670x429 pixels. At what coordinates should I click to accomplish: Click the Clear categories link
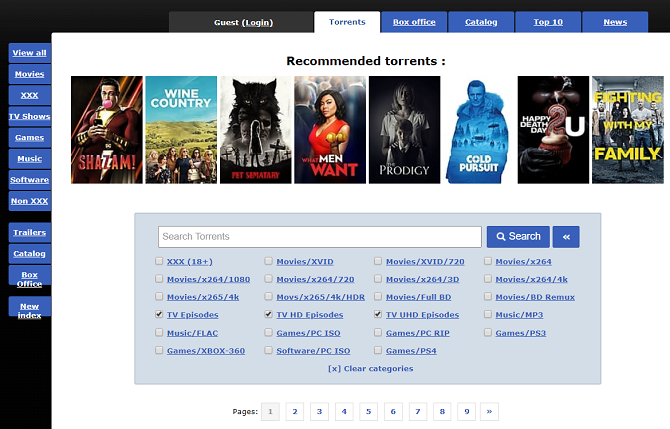370,369
